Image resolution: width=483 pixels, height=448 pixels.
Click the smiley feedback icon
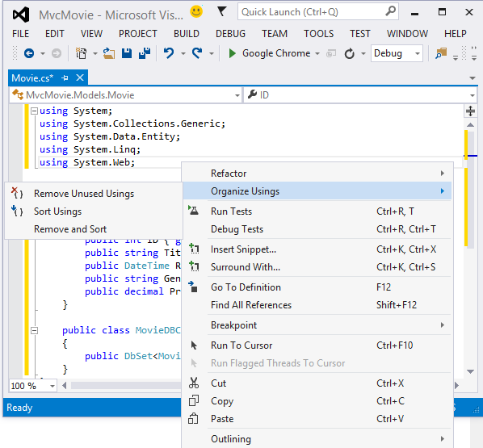tap(196, 11)
